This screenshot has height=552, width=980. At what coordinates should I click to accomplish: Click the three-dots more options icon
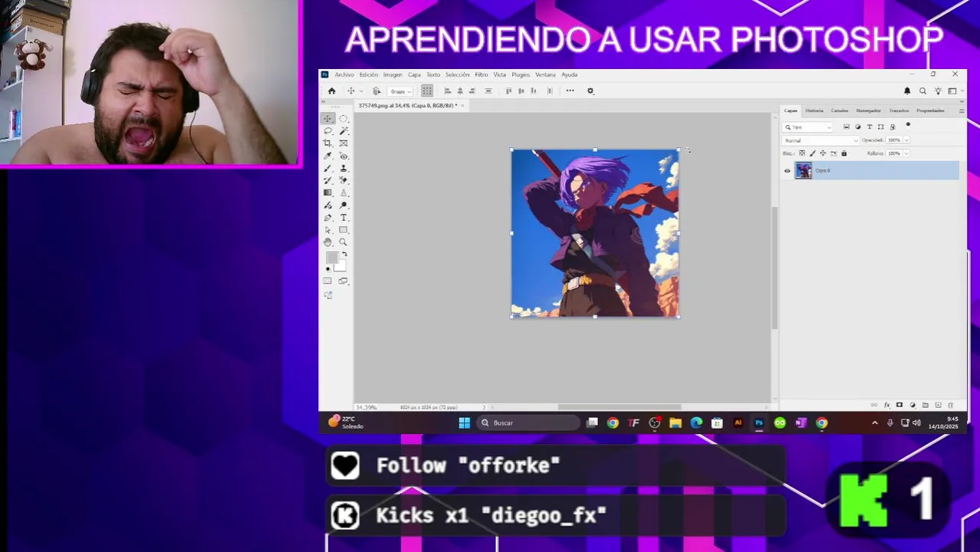(x=570, y=90)
